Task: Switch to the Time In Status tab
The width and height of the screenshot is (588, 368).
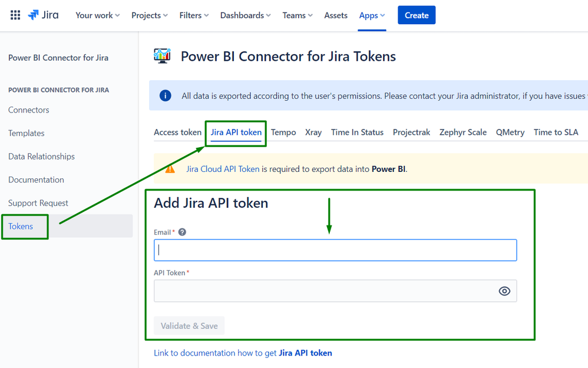Action: click(357, 132)
